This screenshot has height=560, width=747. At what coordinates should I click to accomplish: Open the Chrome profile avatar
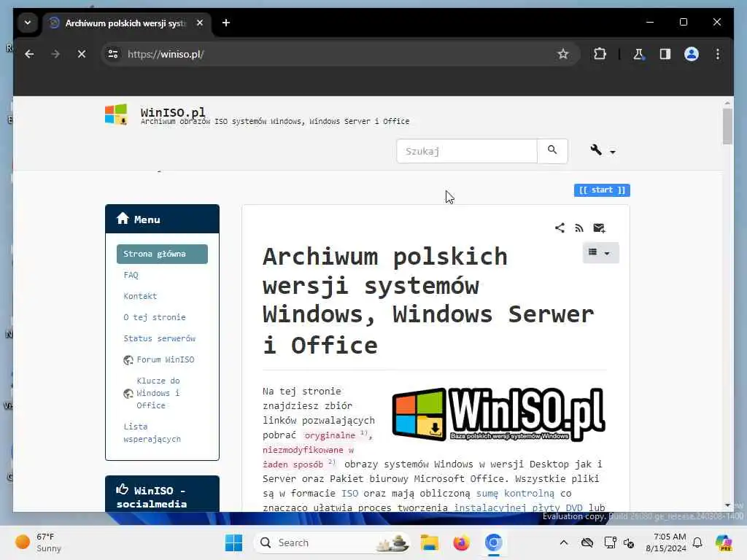click(692, 54)
